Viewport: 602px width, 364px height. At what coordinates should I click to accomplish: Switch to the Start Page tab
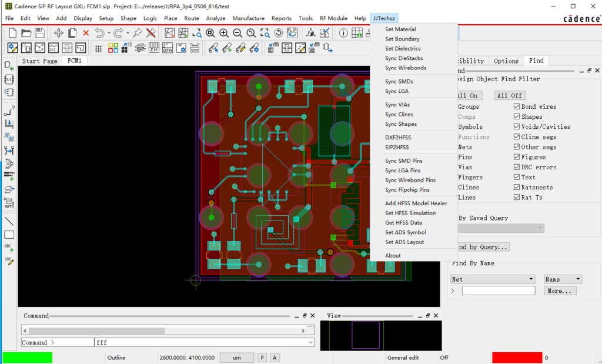39,61
